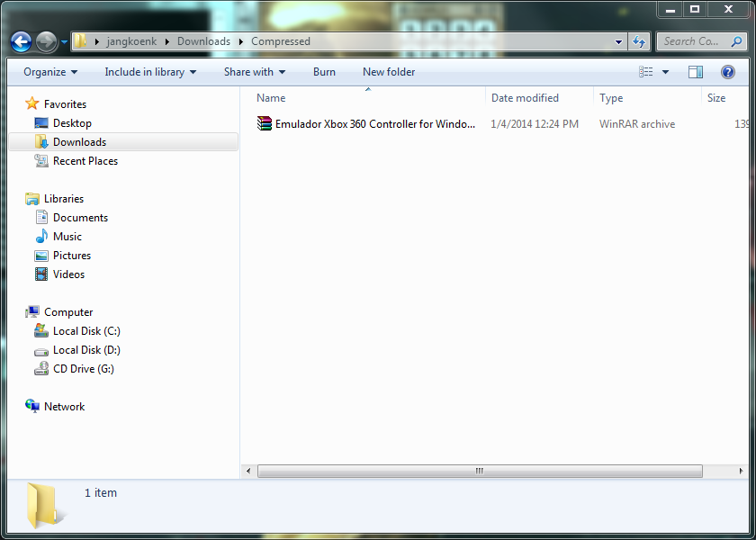Open address bar history dropdown
Screen dimensions: 756x540
tap(618, 42)
